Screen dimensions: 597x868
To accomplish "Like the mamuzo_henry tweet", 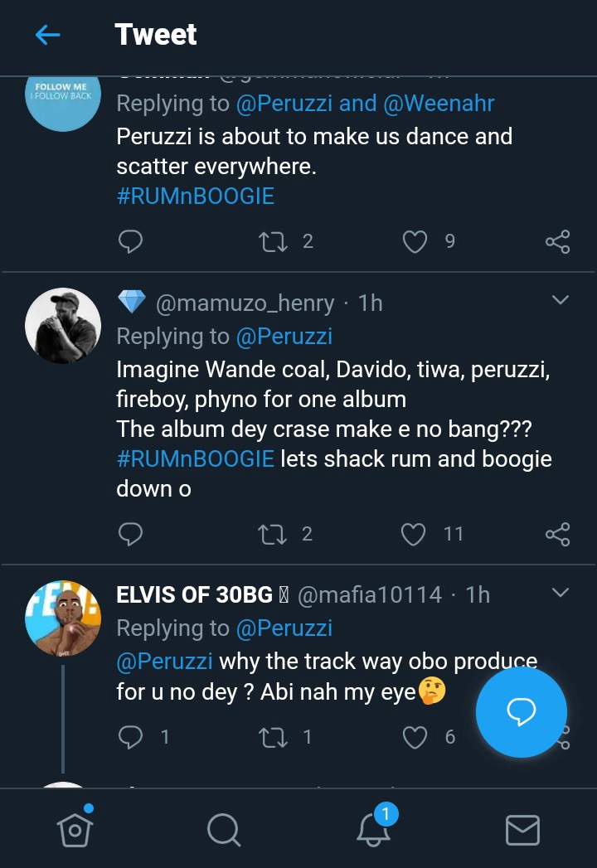I will tap(413, 534).
